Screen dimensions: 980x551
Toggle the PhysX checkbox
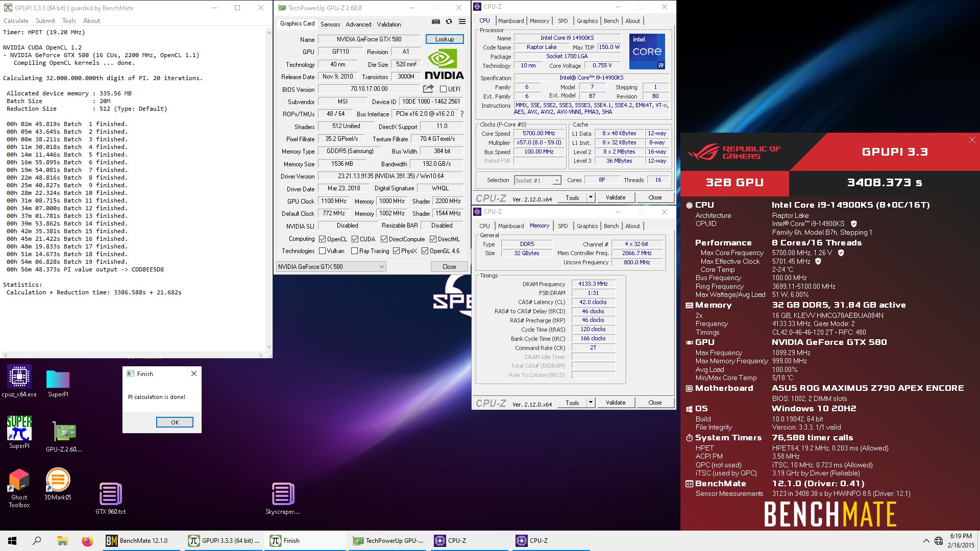(396, 251)
